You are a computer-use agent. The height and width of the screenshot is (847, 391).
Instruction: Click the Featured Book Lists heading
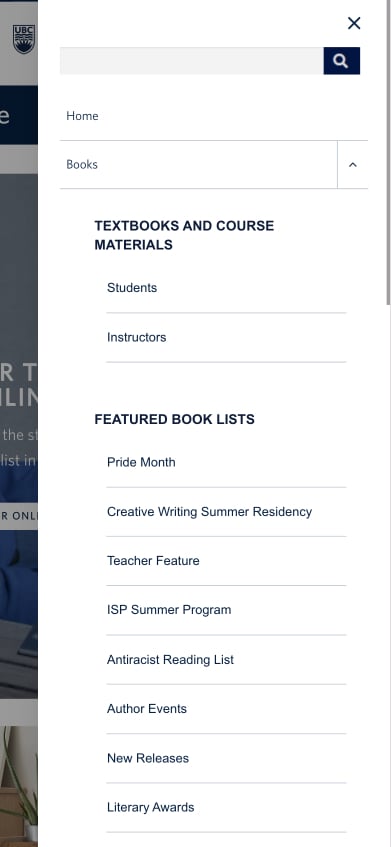[x=174, y=419]
